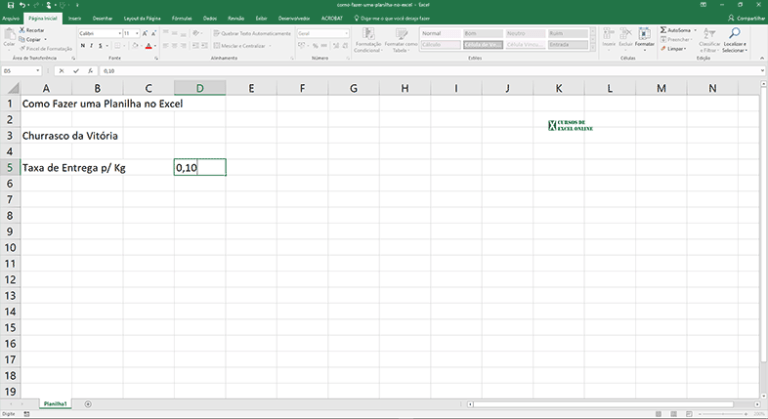
Task: Toggle italic formatting (I)
Action: coord(92,46)
